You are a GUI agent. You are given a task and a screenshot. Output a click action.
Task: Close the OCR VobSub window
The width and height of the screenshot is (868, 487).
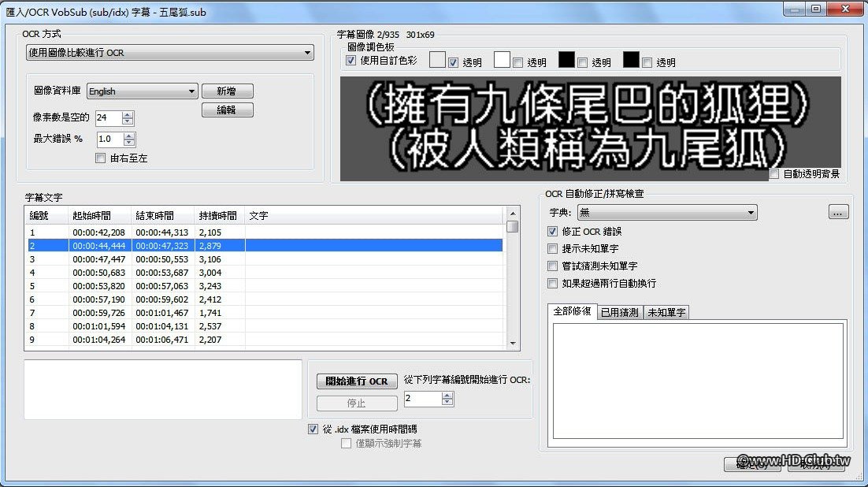845,9
